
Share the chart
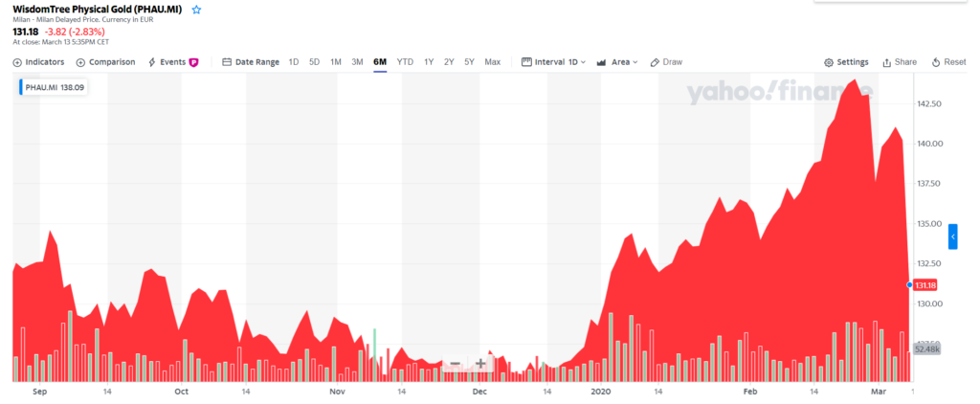click(900, 62)
